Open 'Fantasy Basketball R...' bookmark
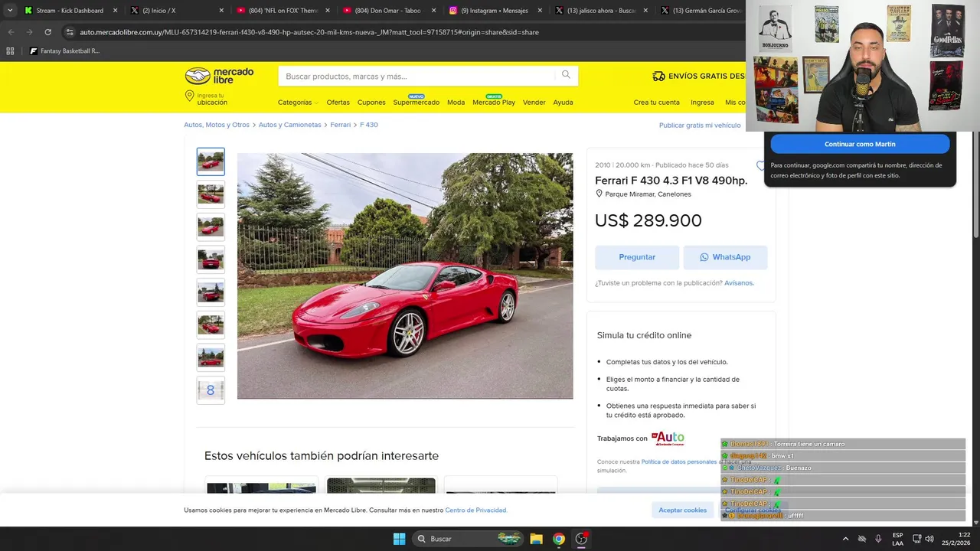 [64, 51]
